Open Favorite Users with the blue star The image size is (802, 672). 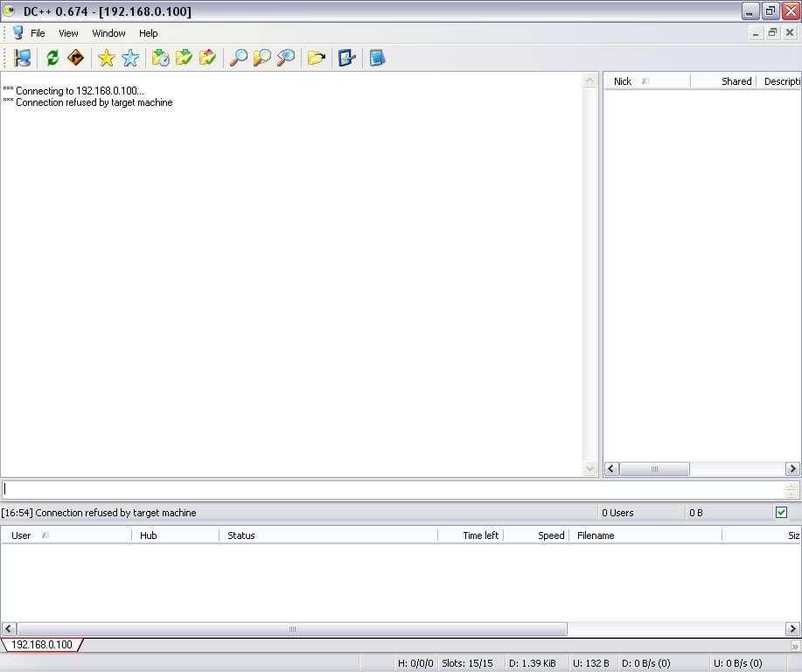pos(130,58)
